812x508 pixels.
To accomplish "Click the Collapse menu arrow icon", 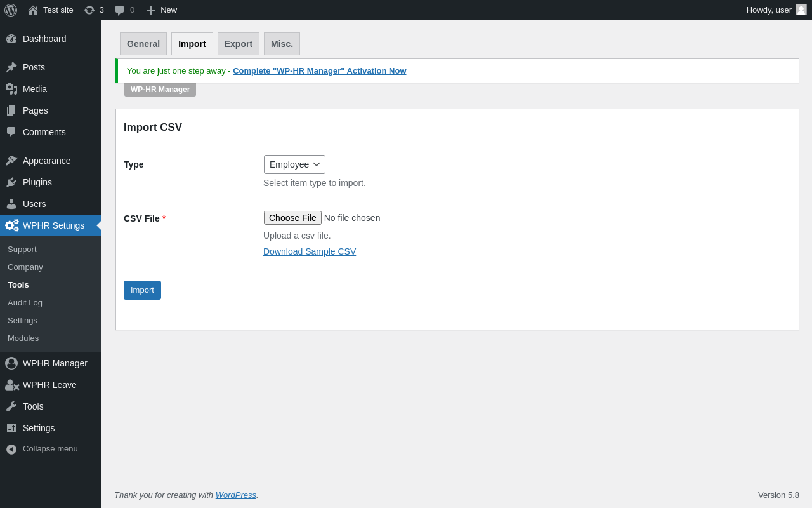I will [x=11, y=449].
